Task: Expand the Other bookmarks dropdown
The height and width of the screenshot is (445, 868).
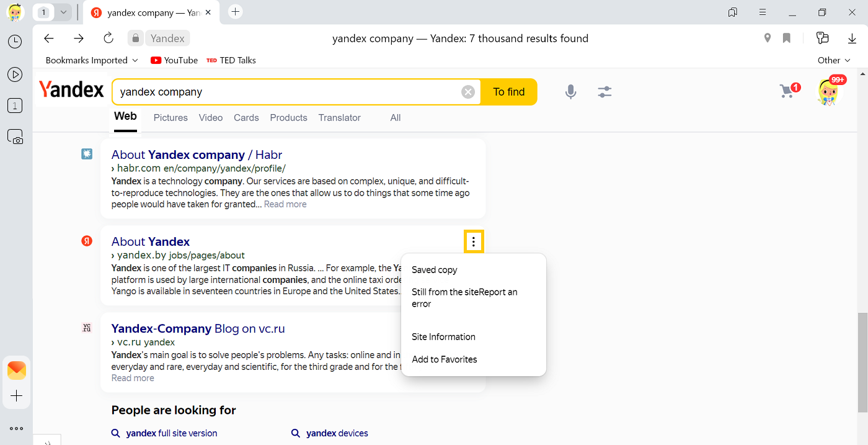Action: tap(834, 60)
